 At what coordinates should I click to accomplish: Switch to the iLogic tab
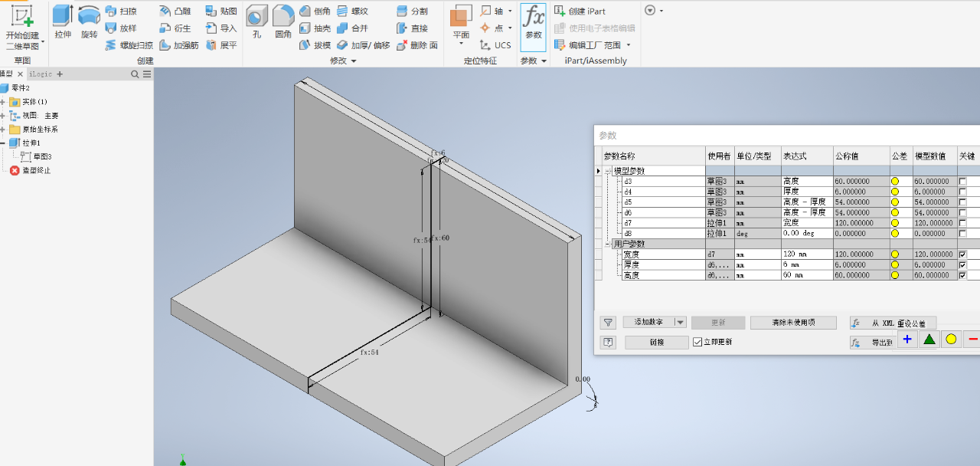point(41,74)
